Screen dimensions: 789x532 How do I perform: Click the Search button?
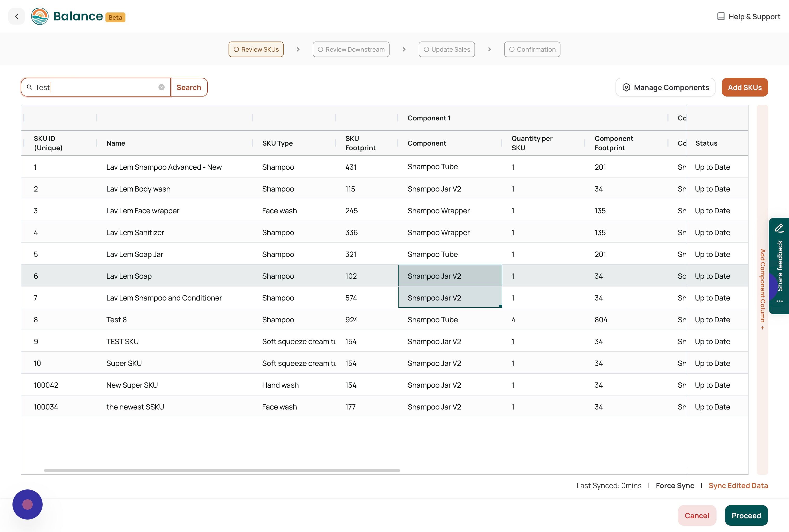click(x=189, y=87)
